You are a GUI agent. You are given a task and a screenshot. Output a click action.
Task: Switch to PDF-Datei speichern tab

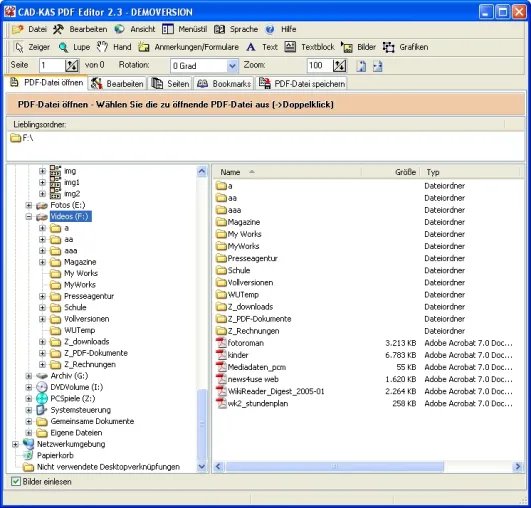coord(302,84)
